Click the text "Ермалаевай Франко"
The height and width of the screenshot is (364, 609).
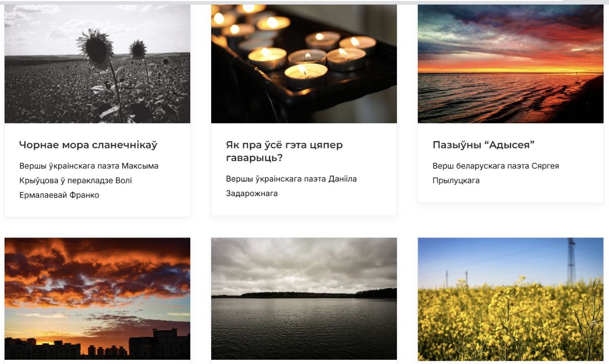(59, 195)
